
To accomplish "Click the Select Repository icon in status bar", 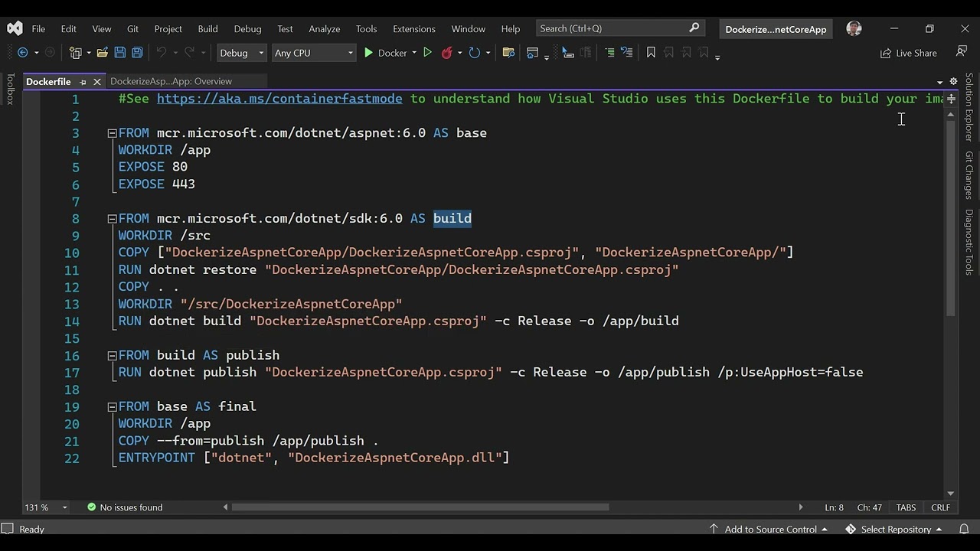I will pos(851,529).
